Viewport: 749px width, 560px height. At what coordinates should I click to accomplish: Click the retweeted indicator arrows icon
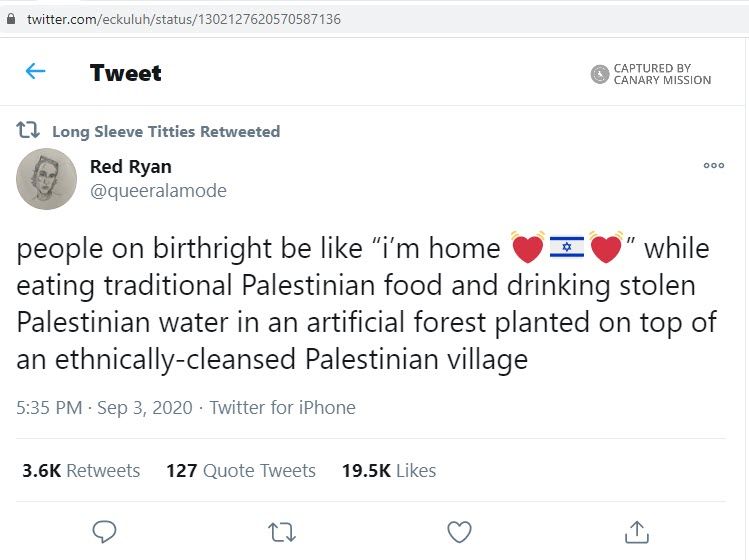[x=28, y=131]
